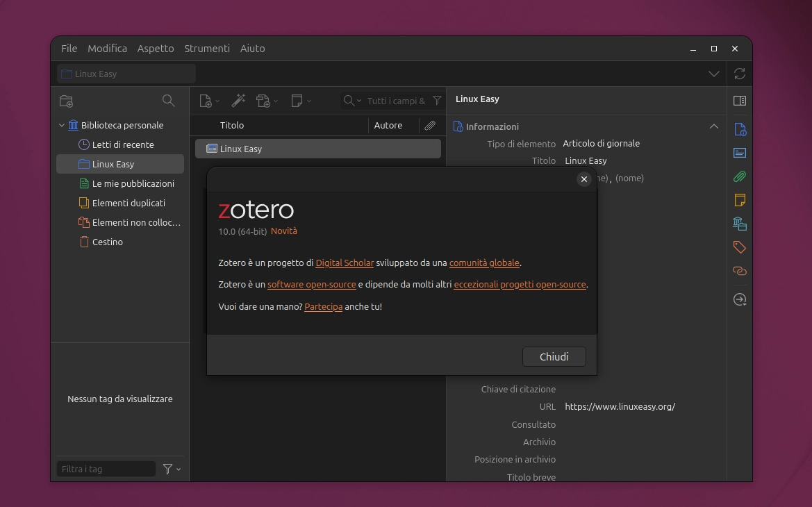
Task: Click the Biblioteca personale library icon
Action: pyautogui.click(x=73, y=125)
